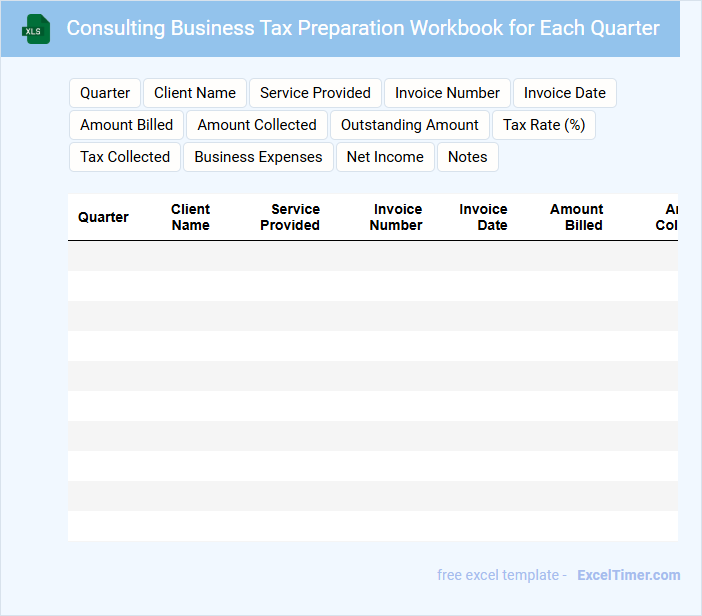Click the workbook title heading text
Viewport: 702px width, 616px height.
tap(363, 28)
